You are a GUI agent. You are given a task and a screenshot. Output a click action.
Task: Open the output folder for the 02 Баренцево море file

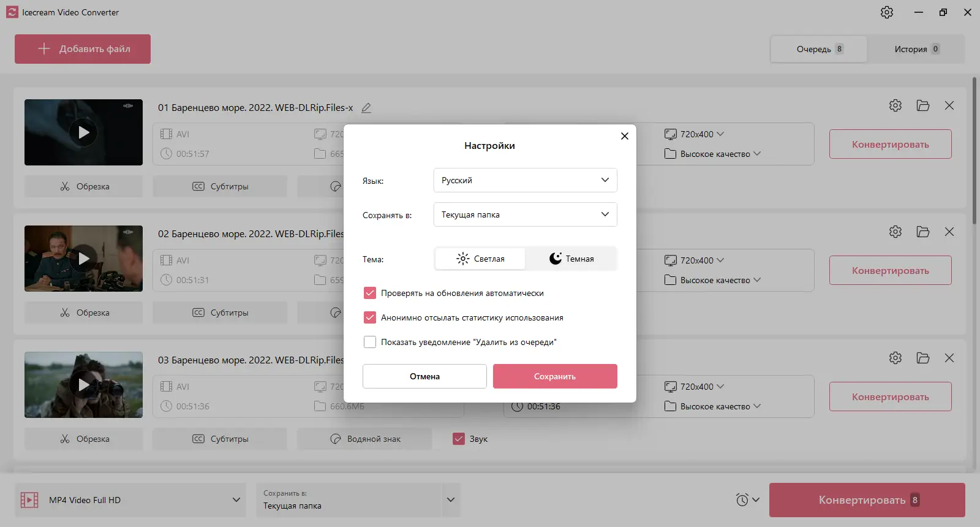coord(923,232)
